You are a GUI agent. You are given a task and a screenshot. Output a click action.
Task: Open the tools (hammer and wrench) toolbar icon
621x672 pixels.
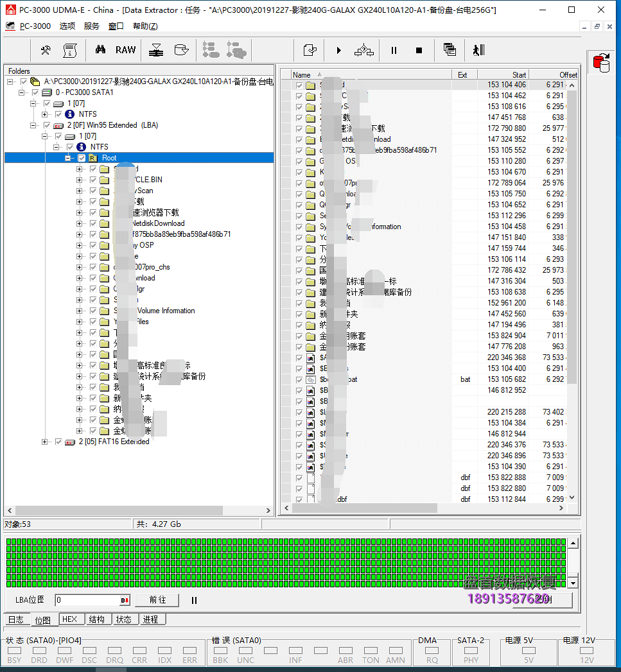pos(46,50)
